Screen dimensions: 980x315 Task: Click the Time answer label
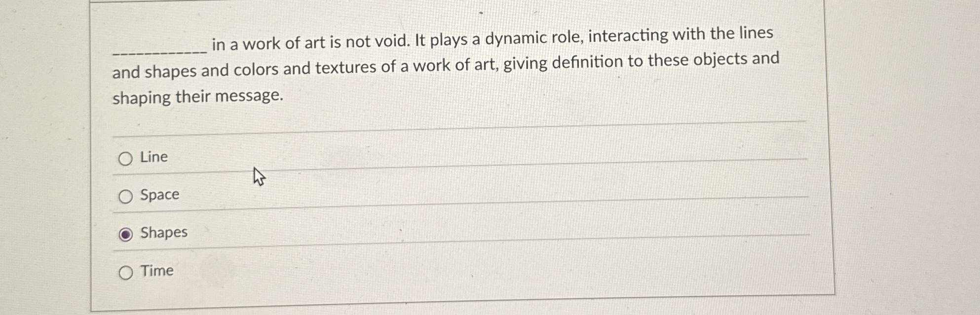[156, 271]
